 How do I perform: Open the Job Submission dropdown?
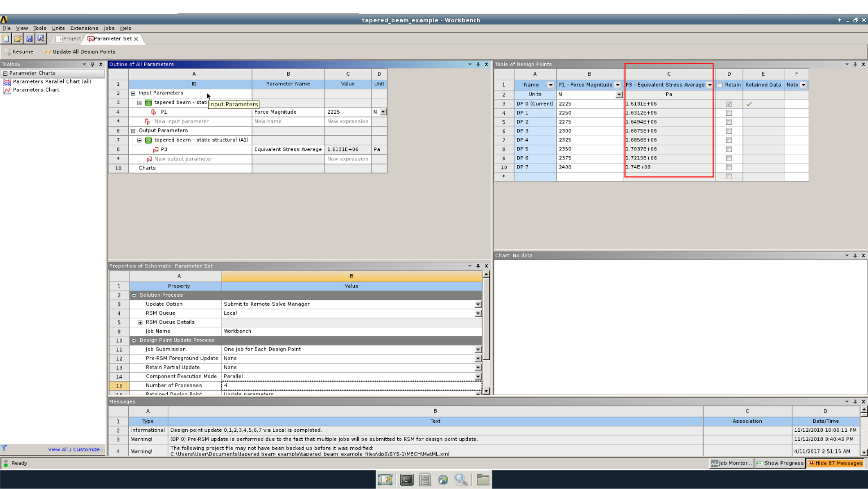[x=478, y=349]
